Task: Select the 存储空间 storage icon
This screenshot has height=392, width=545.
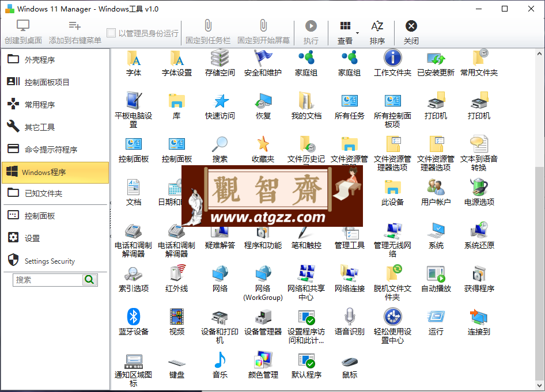Action: pyautogui.click(x=220, y=63)
